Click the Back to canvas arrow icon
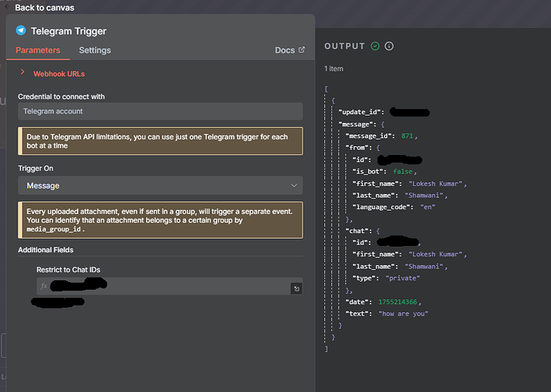The image size is (551, 392). (7, 6)
